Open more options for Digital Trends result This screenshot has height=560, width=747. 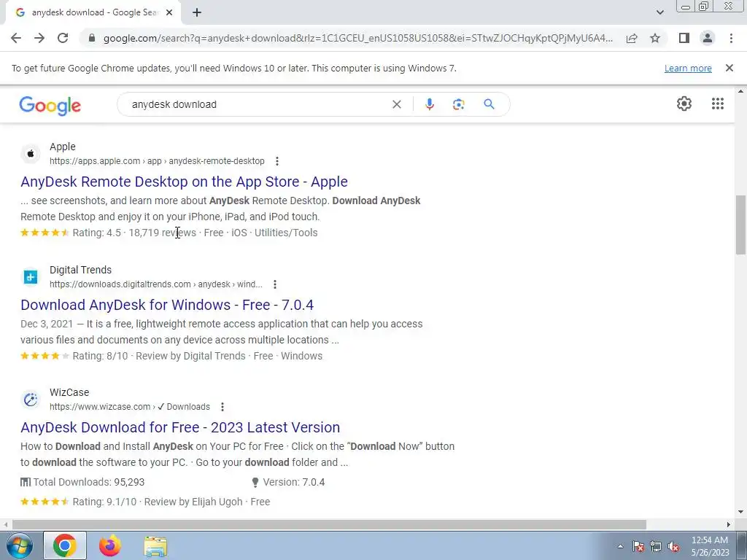[x=275, y=284]
